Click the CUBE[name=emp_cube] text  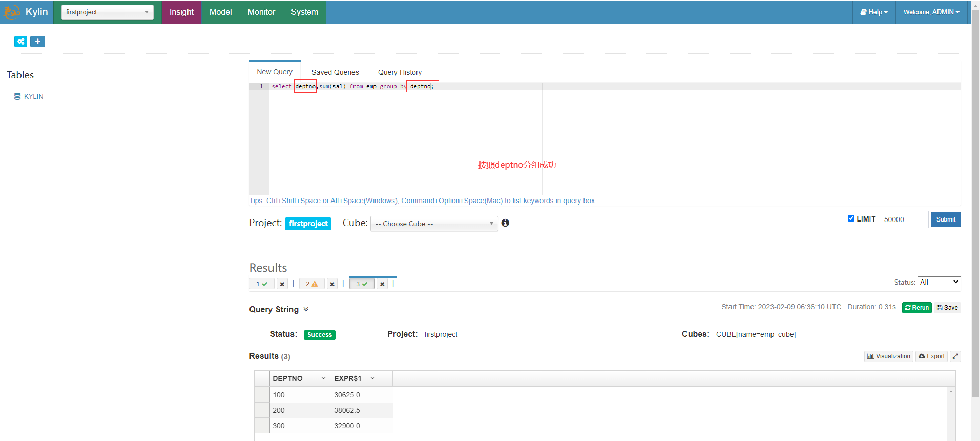pyautogui.click(x=756, y=334)
